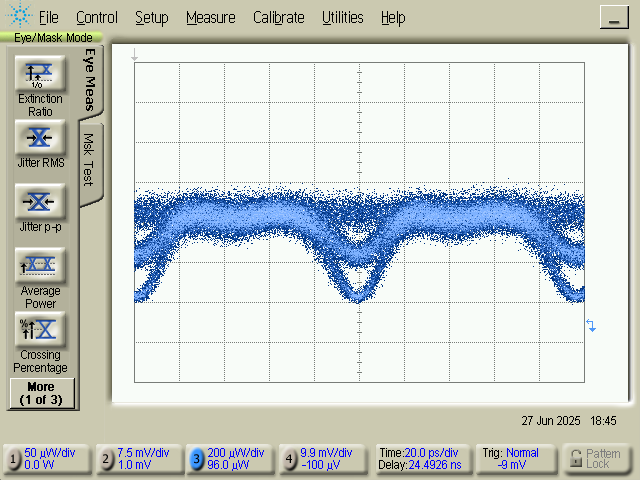Toggle channel 1 on or off
This screenshot has height=480, width=640.
click(14, 459)
